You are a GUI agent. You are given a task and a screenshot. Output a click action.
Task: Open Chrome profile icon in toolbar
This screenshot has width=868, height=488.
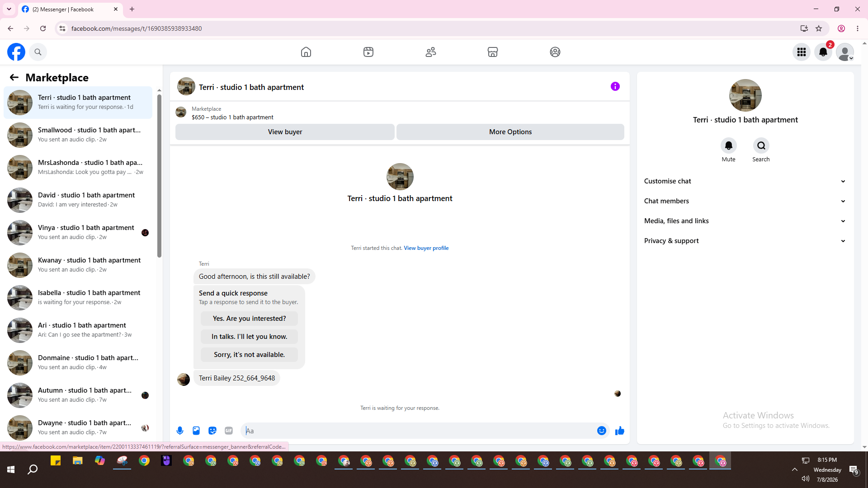(841, 28)
